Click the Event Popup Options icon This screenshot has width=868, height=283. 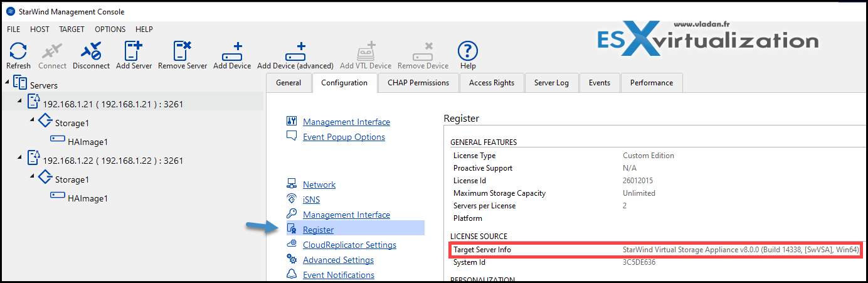[x=292, y=136]
